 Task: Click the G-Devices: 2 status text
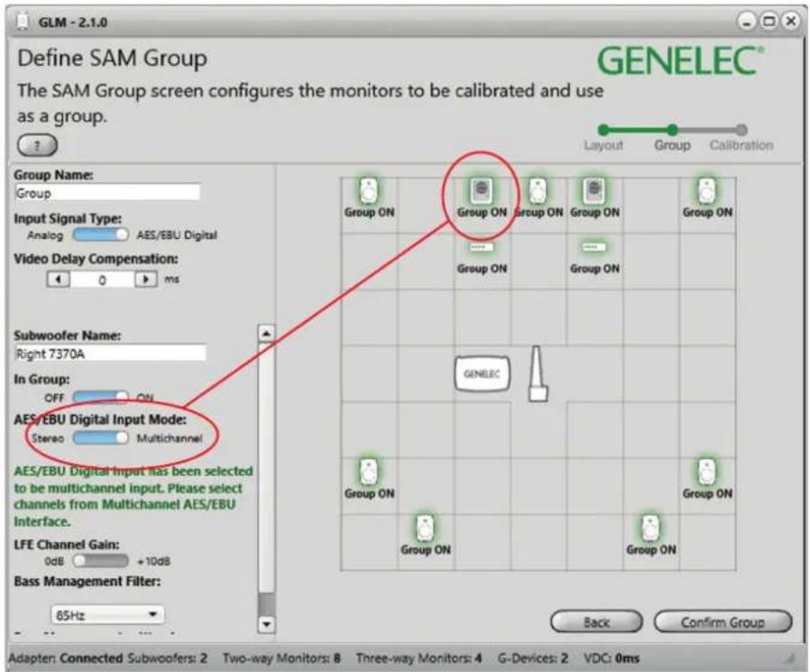[532, 658]
